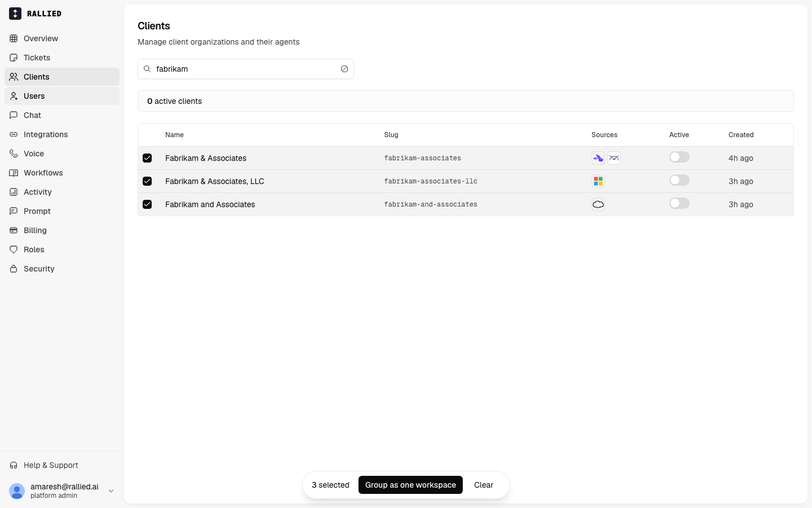
Task: Enable Active toggle for fabrikam-associates-llc
Action: pyautogui.click(x=679, y=180)
